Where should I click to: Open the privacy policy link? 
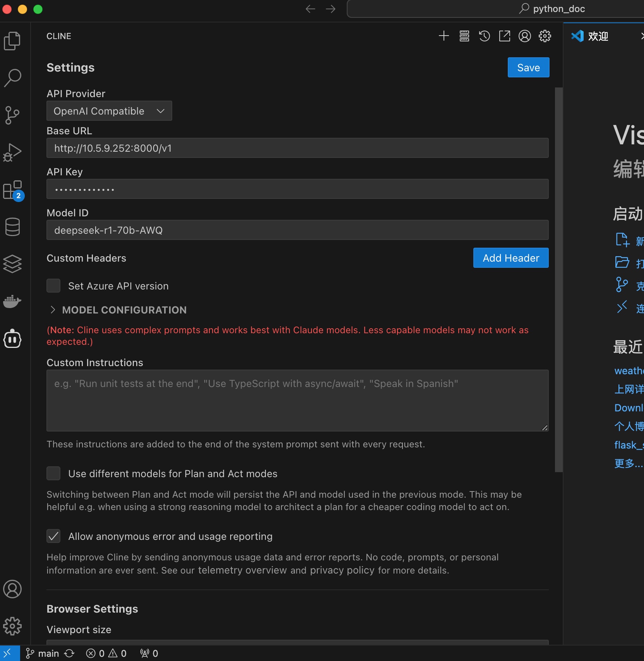(342, 570)
